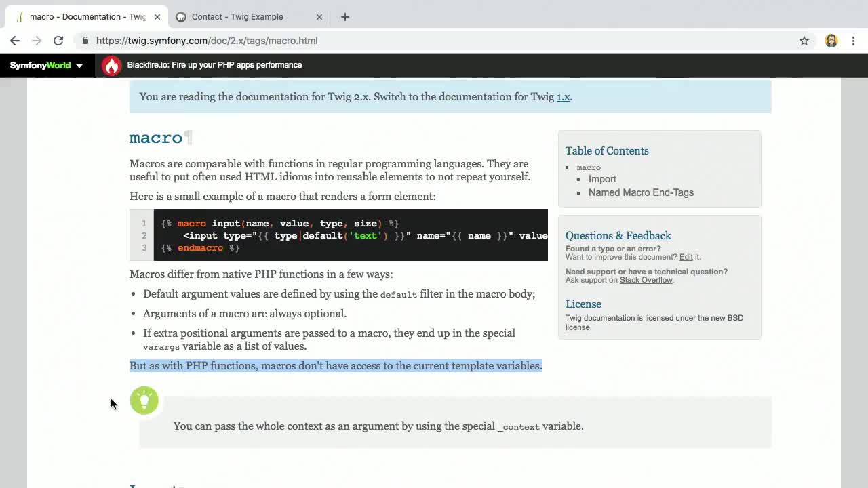Open the Chrome three-dot menu
Image resolution: width=868 pixels, height=488 pixels.
tap(853, 41)
